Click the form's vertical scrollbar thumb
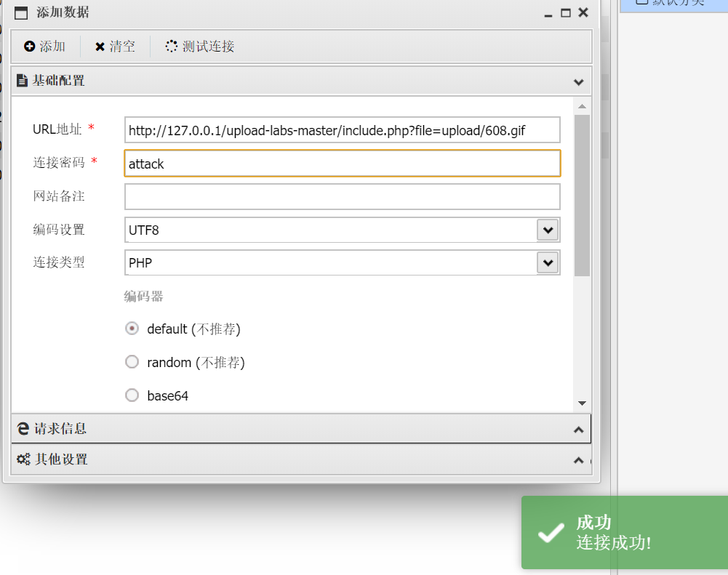This screenshot has height=575, width=728. [582, 195]
